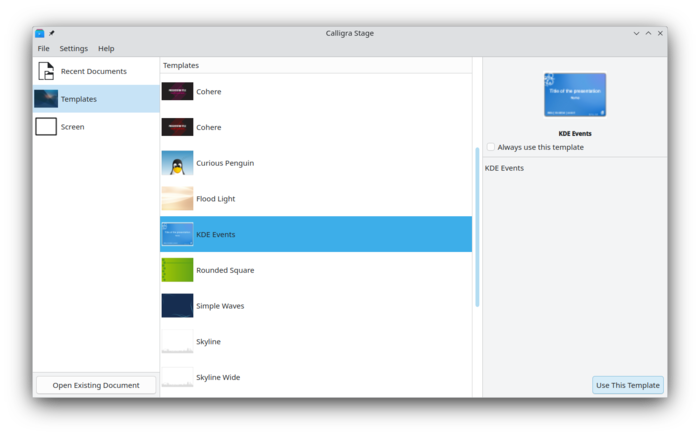The image size is (700, 436).
Task: Select the Simple Waves template name
Action: coord(220,306)
